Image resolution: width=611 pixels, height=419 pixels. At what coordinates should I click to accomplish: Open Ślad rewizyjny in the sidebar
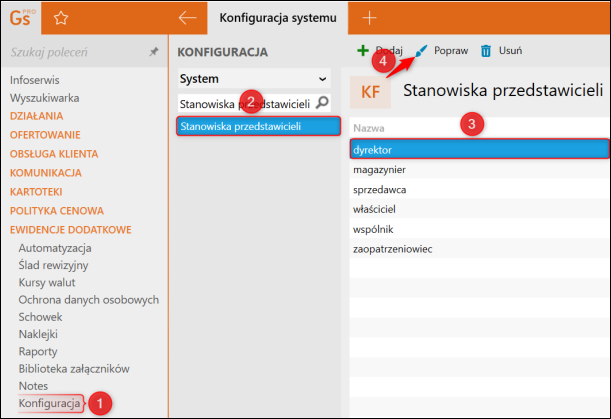click(x=53, y=265)
